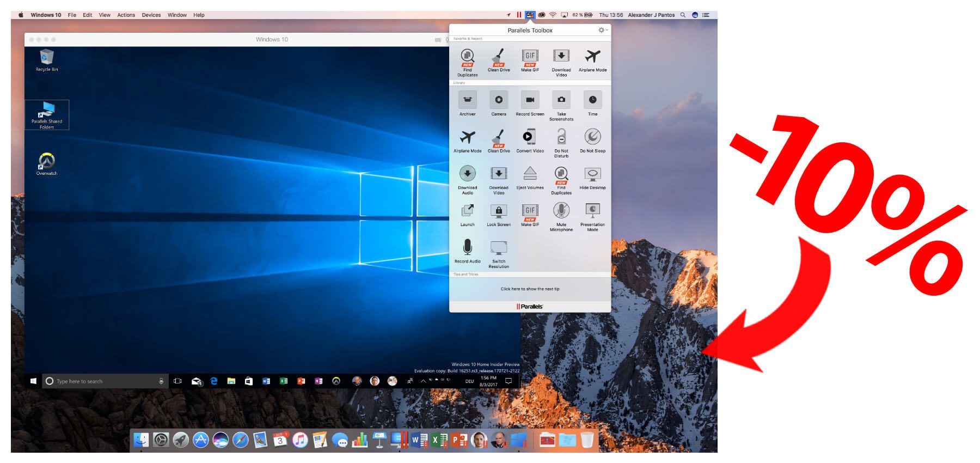
Task: Open Download Video in Library section
Action: point(499,180)
